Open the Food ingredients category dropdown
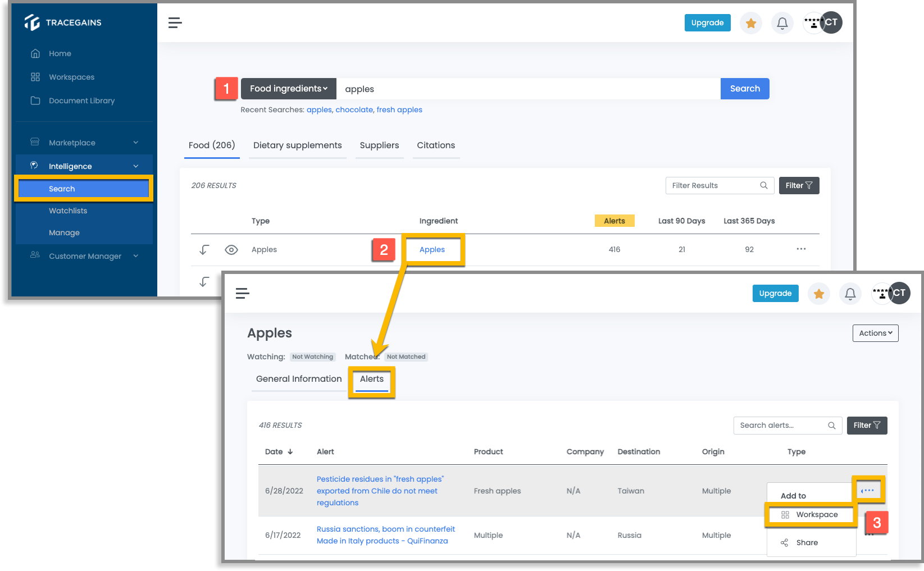924x571 pixels. coord(289,89)
